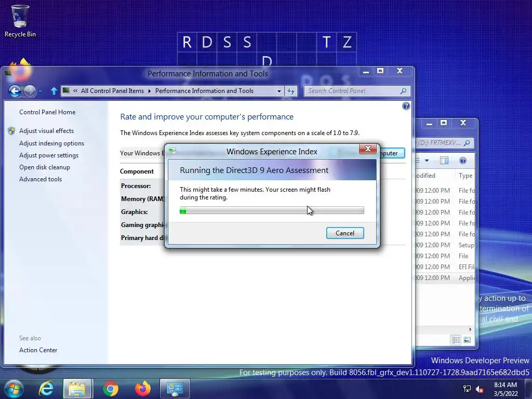Close the Windows Experience Index dialog

coord(368,149)
